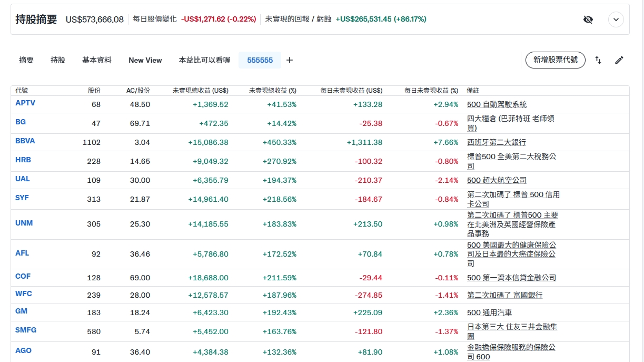Sort by the 代號 column header
This screenshot has height=362, width=644.
point(22,91)
